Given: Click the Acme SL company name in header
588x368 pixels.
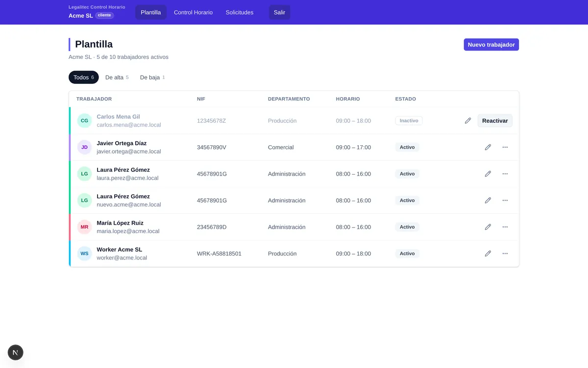Looking at the screenshot, I should (x=81, y=15).
